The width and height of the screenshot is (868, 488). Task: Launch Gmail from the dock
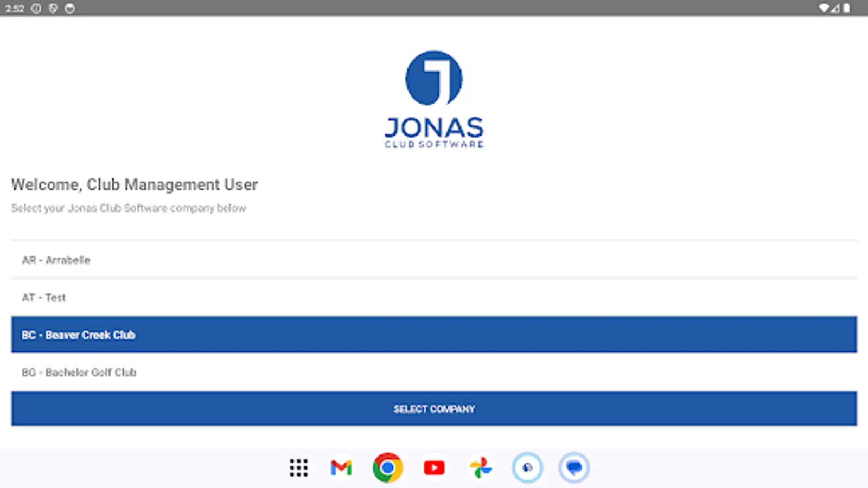point(341,467)
